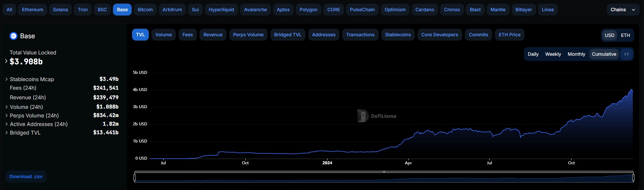
Task: Switch to Arbitrum chain
Action: click(x=172, y=10)
